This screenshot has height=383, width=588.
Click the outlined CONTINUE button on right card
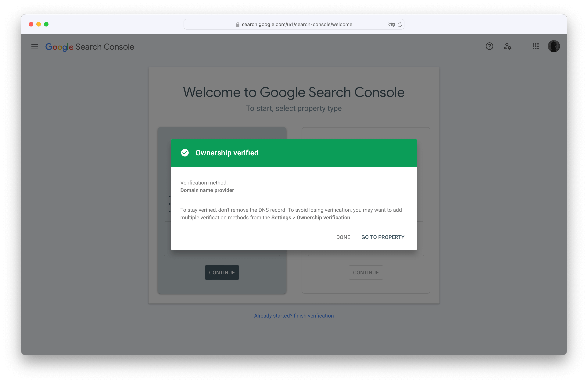click(366, 272)
